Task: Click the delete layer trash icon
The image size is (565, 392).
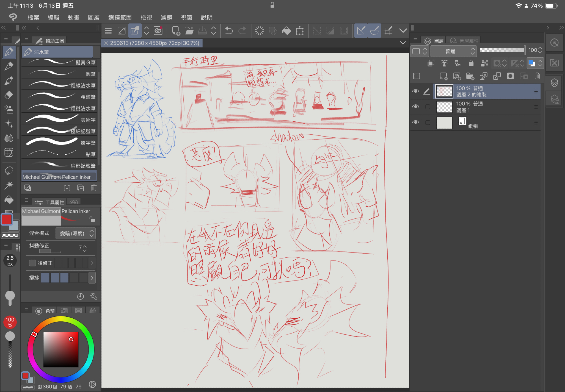Action: coord(537,76)
